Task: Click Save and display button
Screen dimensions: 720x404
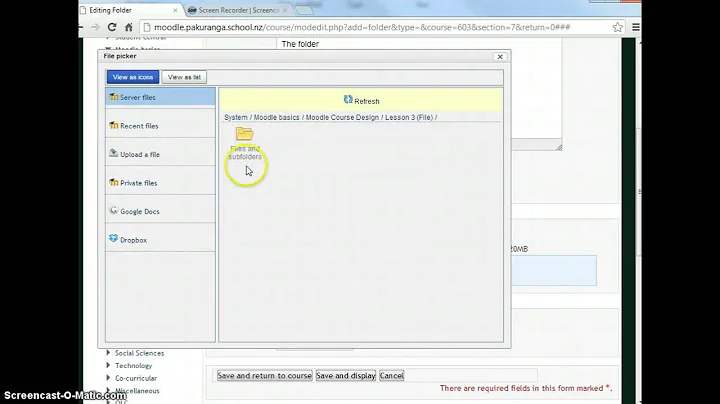Action: [x=346, y=376]
